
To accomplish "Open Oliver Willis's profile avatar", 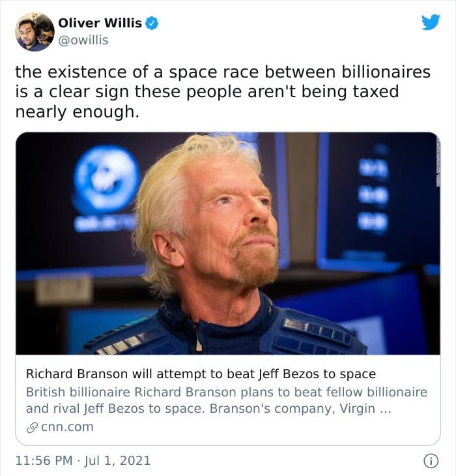I will (35, 31).
